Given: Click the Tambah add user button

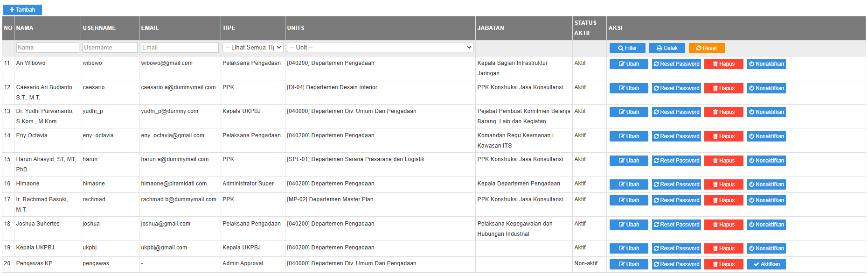Looking at the screenshot, I should point(22,10).
